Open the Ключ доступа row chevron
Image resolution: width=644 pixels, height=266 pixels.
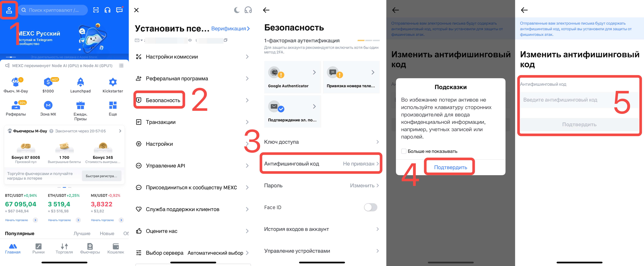[378, 142]
